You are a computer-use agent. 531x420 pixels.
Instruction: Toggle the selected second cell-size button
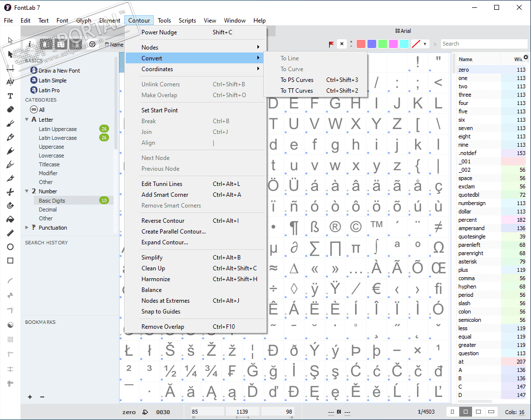(x=465, y=412)
